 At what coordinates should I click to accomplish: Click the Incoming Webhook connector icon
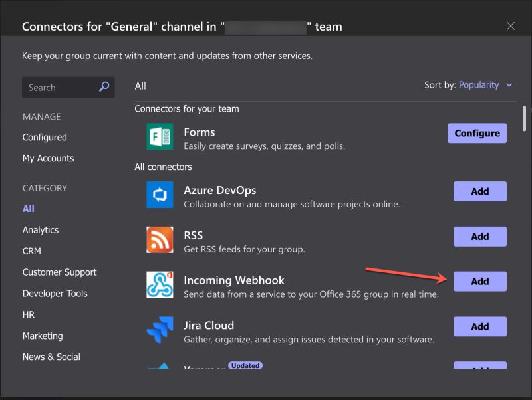click(x=160, y=285)
